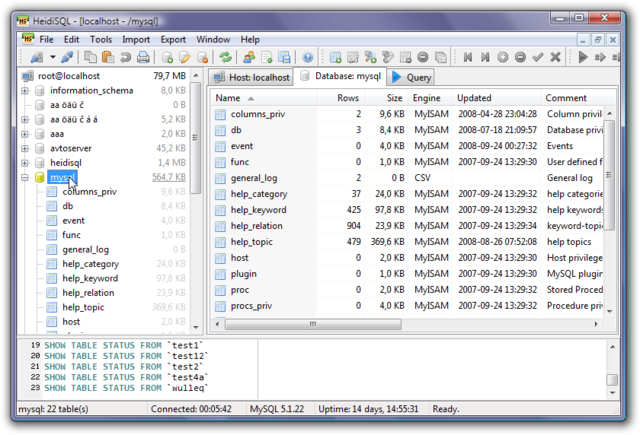Click the Run query play icon
Image resolution: width=640 pixels, height=435 pixels.
[x=583, y=57]
